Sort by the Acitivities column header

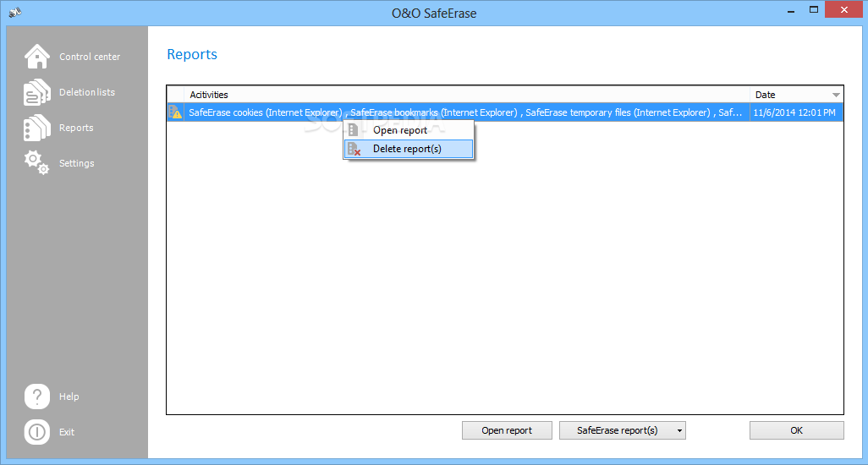467,95
